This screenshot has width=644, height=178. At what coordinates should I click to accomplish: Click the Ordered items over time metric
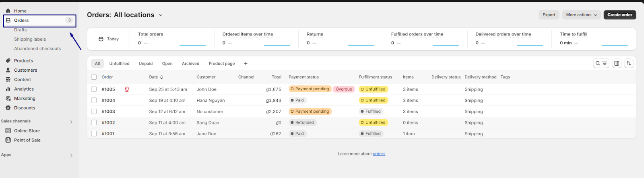coord(256,39)
